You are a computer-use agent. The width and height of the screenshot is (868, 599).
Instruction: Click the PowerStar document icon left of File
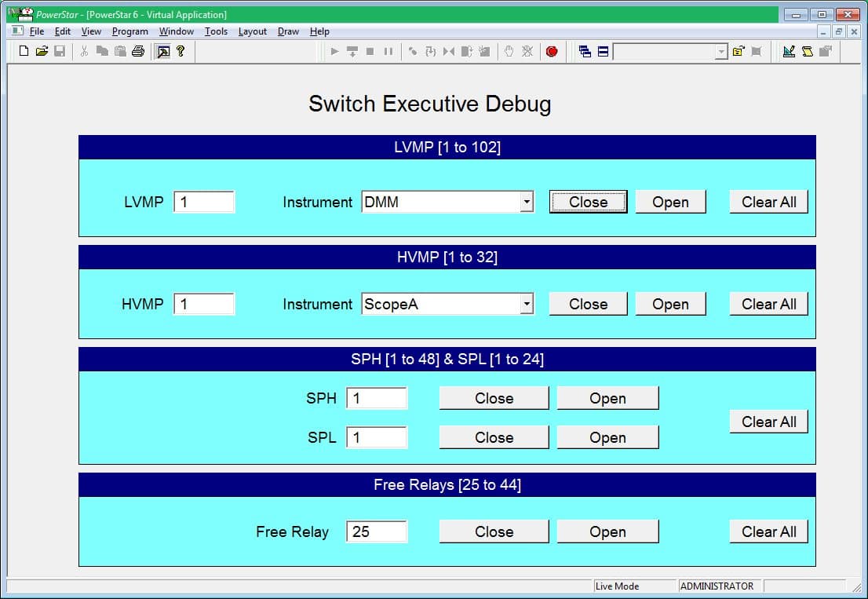point(18,31)
